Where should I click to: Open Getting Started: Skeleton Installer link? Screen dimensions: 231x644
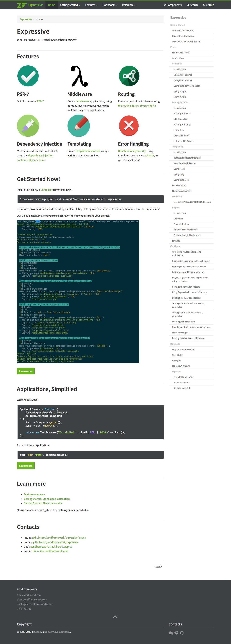point(43,503)
